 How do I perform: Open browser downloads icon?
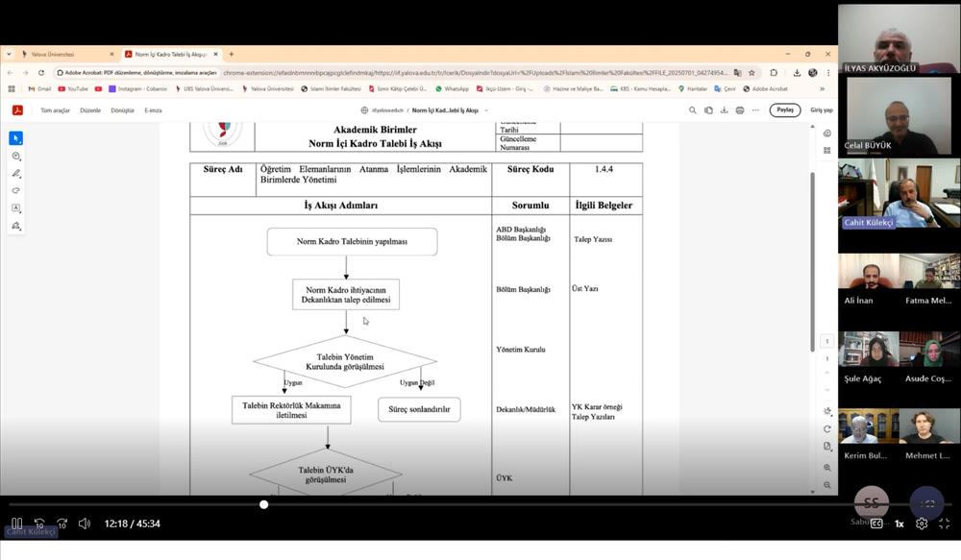(x=796, y=72)
